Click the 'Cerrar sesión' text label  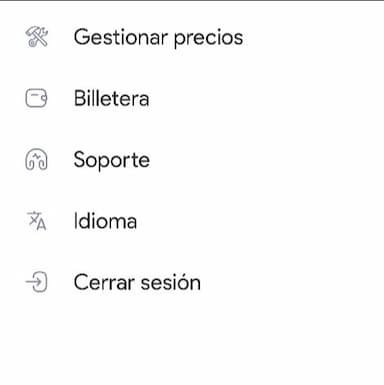click(x=137, y=282)
